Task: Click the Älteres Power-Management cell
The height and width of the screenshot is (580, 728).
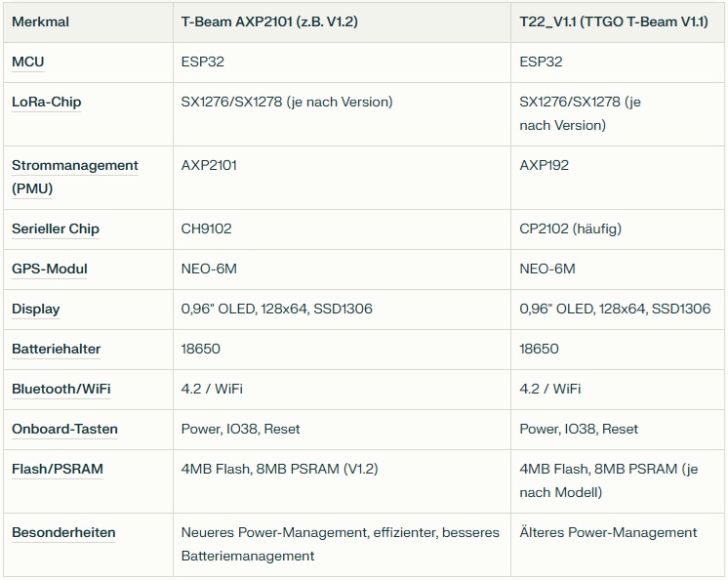Action: pos(608,532)
